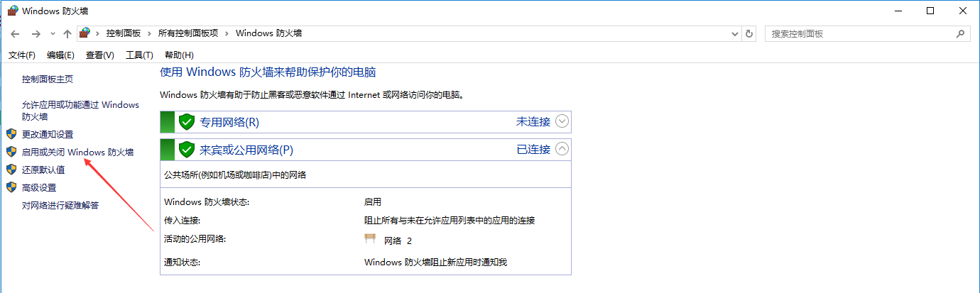Open 允许应用或功能通过 Windows 防火墙

[x=80, y=111]
